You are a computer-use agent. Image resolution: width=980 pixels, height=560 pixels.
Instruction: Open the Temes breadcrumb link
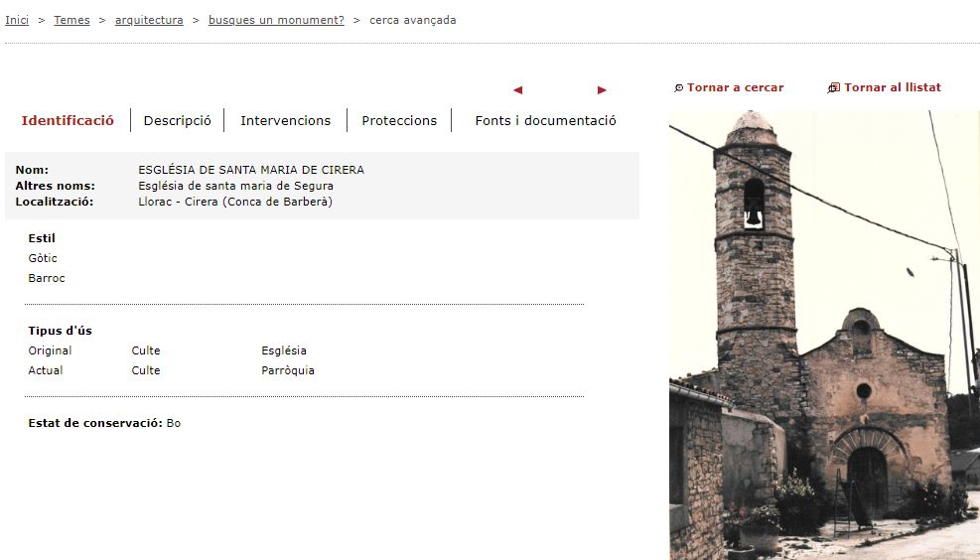point(71,20)
